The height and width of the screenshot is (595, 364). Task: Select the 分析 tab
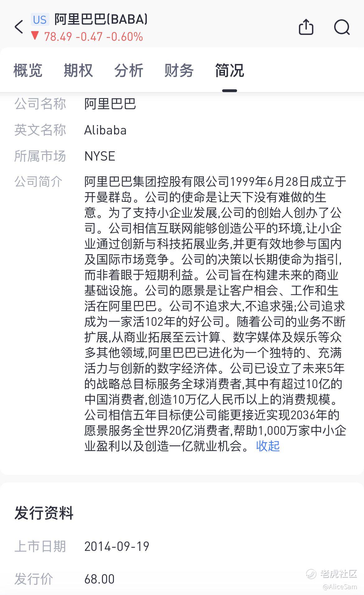click(128, 70)
